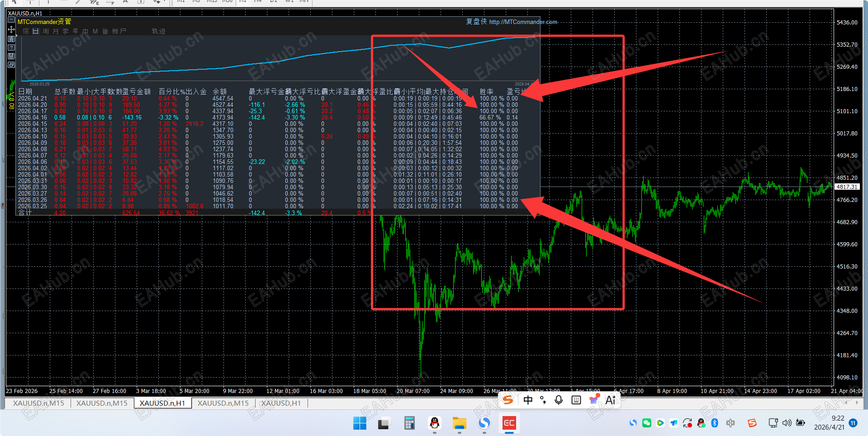The height and width of the screenshot is (436, 868).
Task: Open the blue Sogou browser taskbar icon
Action: point(484,423)
